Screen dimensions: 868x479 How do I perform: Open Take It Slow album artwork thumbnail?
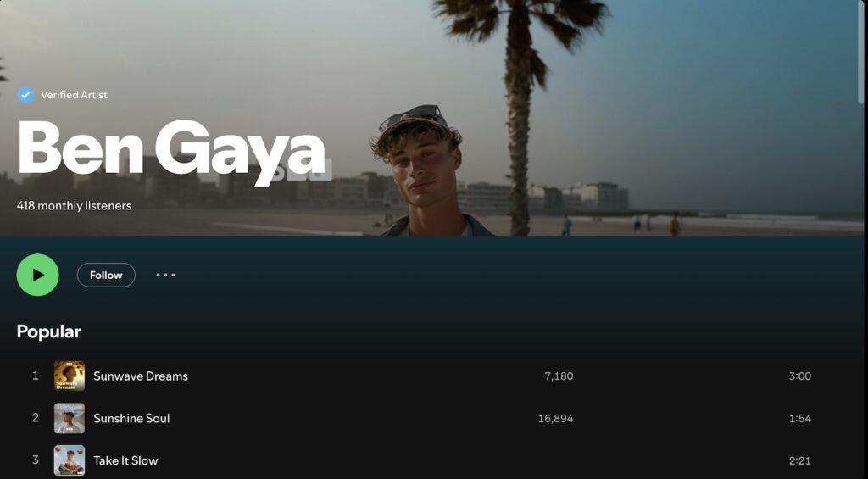70,460
